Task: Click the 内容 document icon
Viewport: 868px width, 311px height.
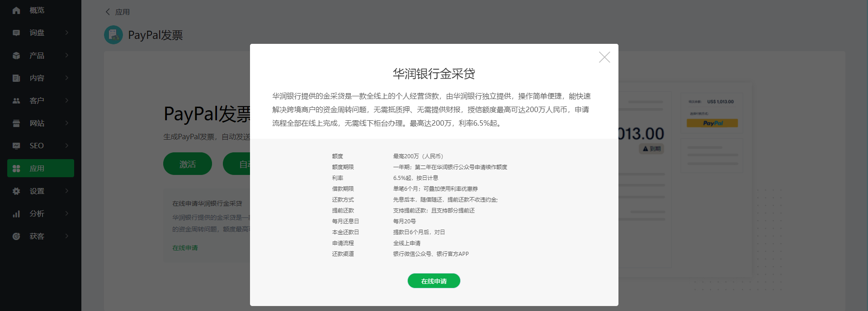Action: point(16,78)
